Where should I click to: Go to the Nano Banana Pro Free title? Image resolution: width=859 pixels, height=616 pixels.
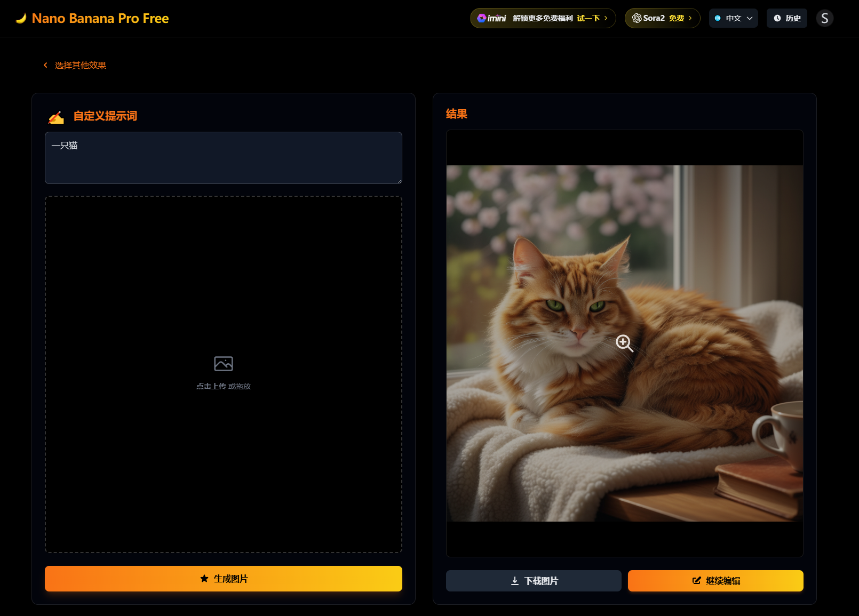click(100, 19)
